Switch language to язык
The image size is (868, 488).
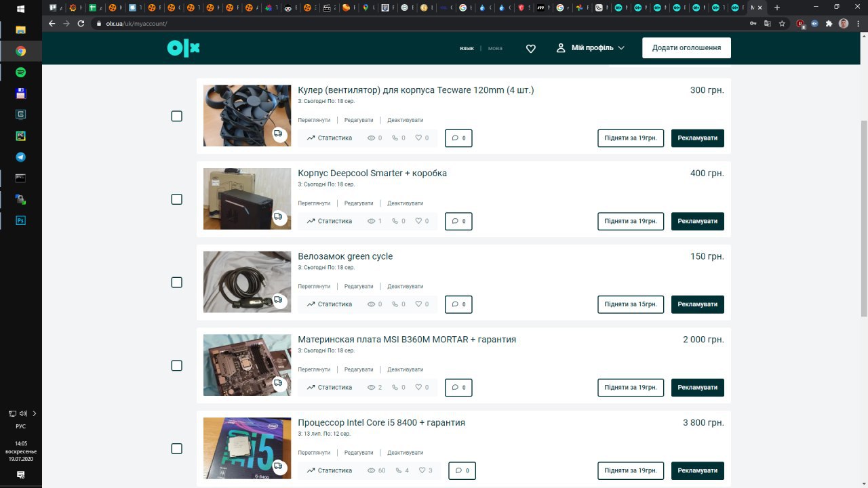tap(467, 48)
